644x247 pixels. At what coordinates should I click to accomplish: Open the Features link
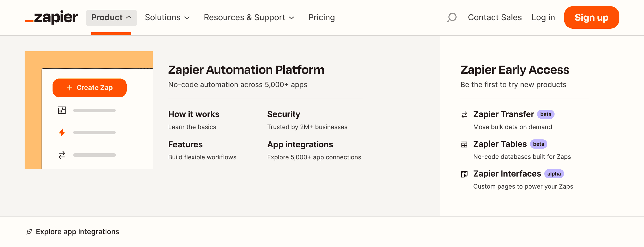(x=185, y=145)
